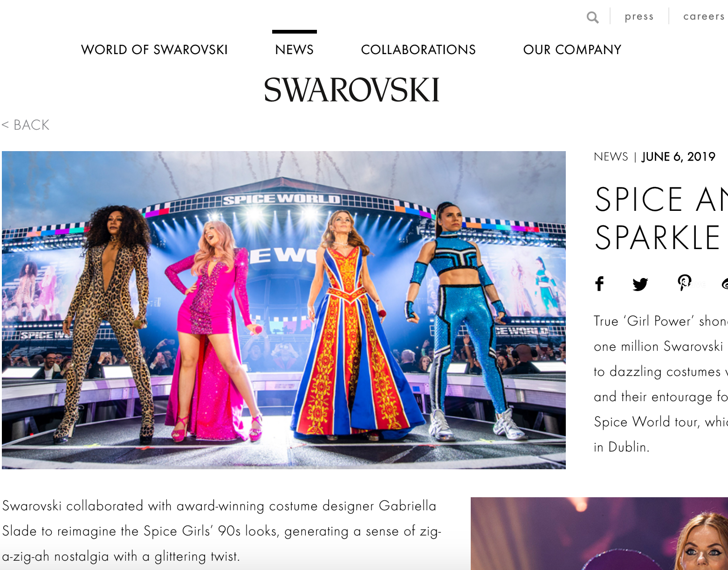
Task: Click the partially visible share icon after Pinterest
Action: 724,284
